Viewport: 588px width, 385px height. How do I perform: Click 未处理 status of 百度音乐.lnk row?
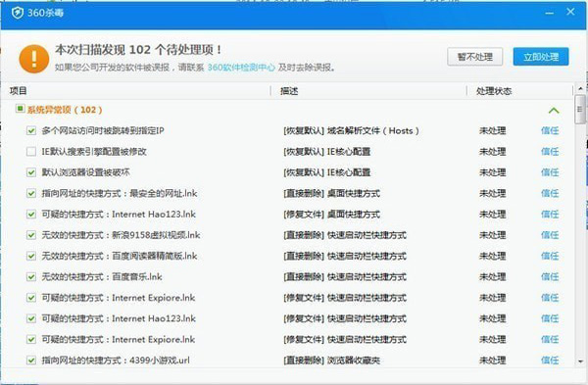click(x=492, y=277)
